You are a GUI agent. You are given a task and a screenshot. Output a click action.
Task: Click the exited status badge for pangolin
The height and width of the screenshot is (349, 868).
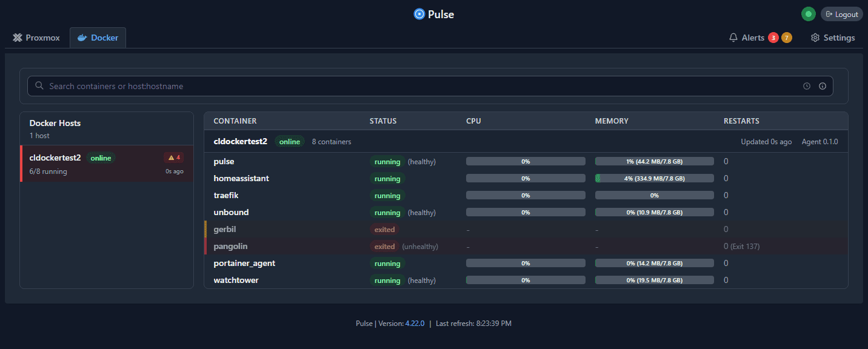coord(384,247)
